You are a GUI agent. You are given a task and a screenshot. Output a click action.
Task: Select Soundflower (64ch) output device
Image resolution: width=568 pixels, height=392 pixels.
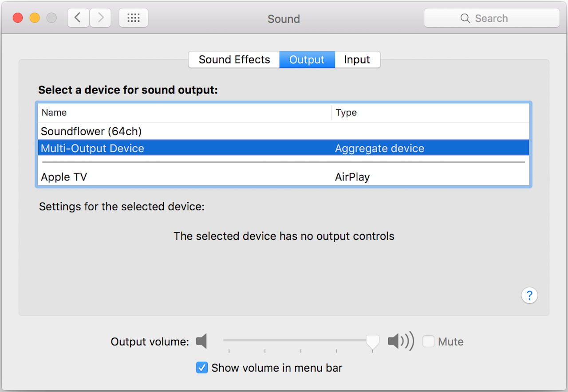click(91, 131)
